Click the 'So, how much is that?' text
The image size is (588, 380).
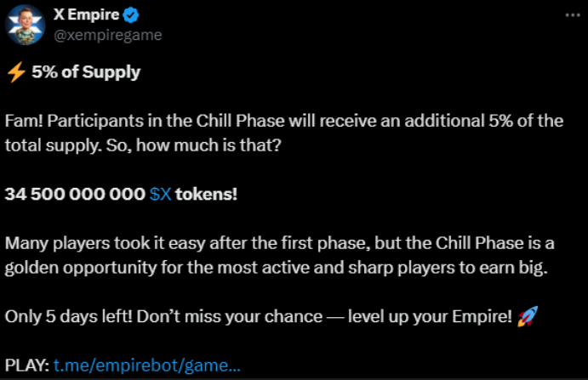(193, 145)
